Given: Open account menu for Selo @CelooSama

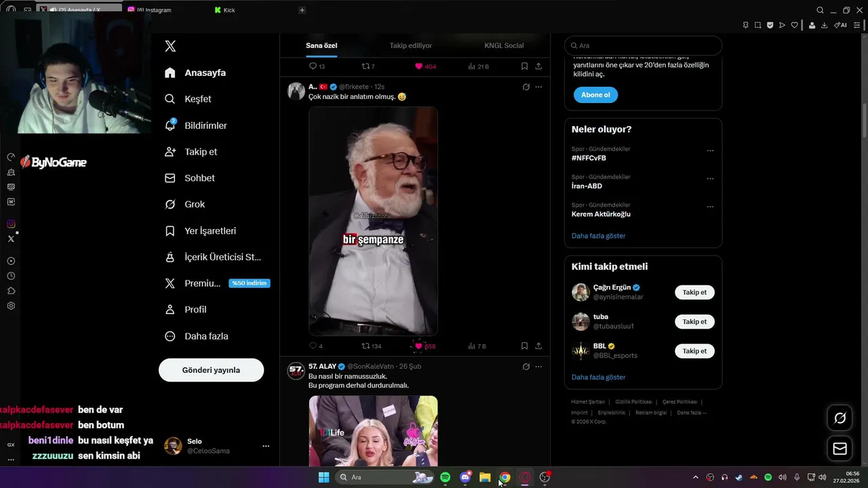Looking at the screenshot, I should (217, 445).
